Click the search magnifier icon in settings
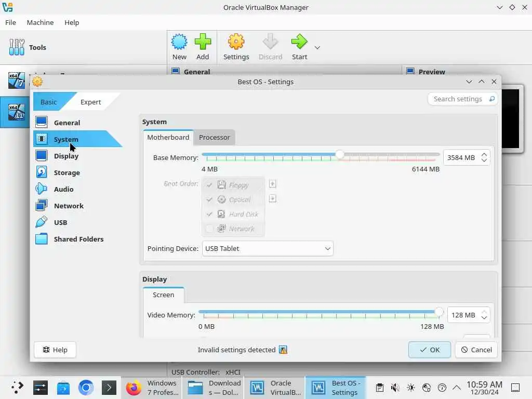Image resolution: width=532 pixels, height=399 pixels. click(x=491, y=99)
